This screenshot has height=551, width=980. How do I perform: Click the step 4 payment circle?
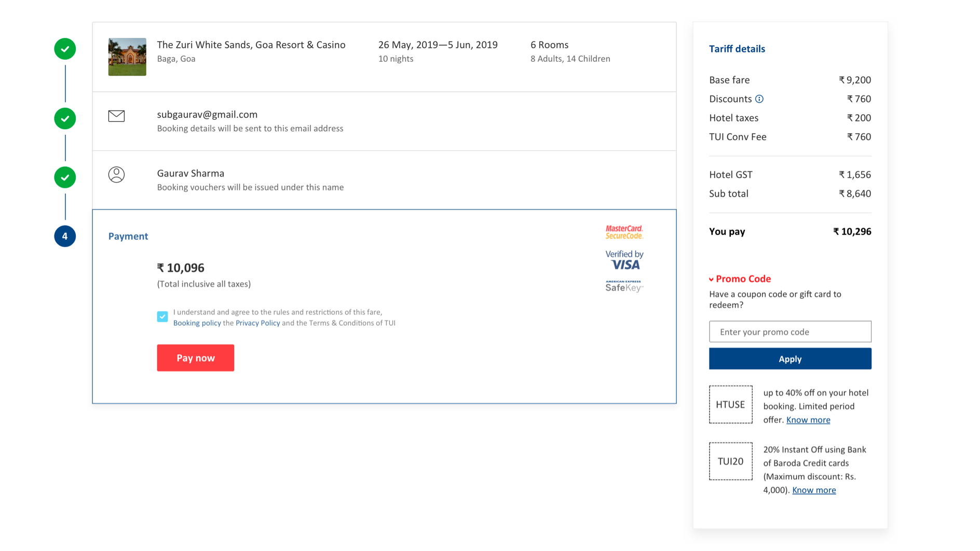(x=65, y=236)
